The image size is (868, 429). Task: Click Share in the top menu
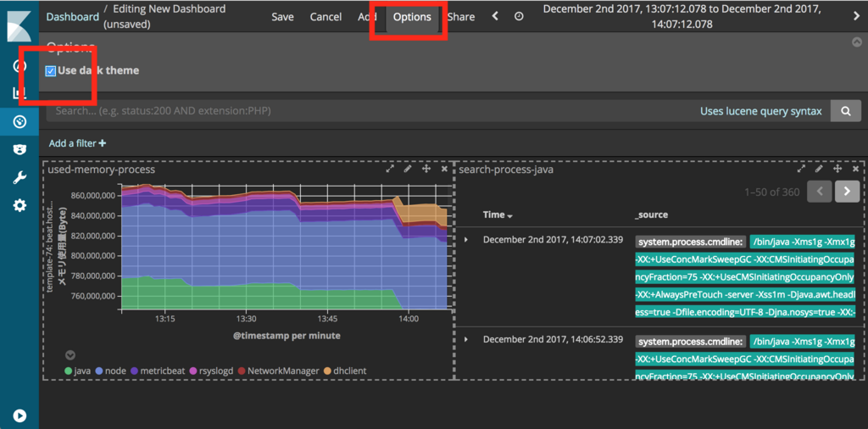461,17
